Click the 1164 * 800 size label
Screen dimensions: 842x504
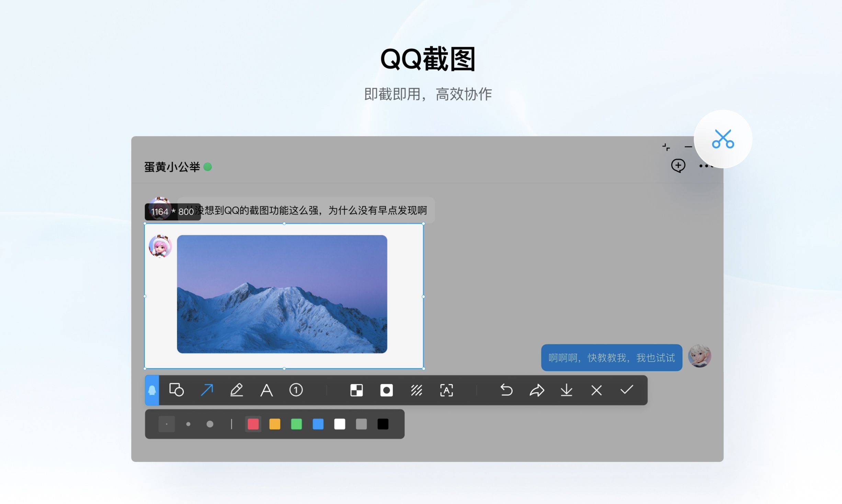point(173,212)
